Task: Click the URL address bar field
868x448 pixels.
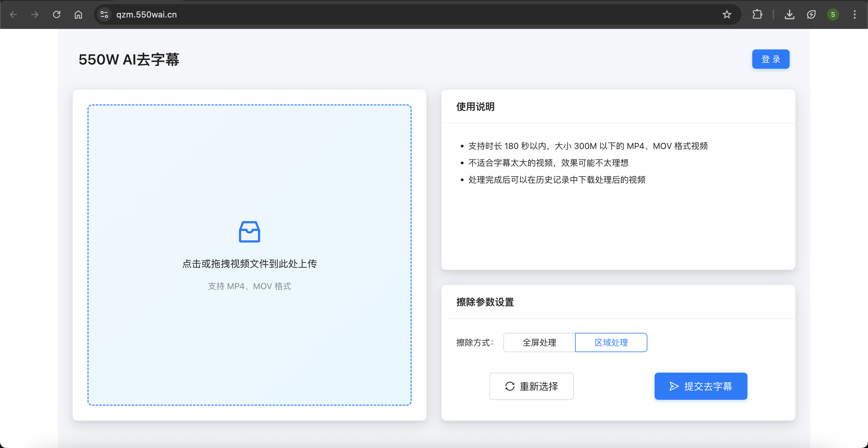Action: click(x=404, y=14)
